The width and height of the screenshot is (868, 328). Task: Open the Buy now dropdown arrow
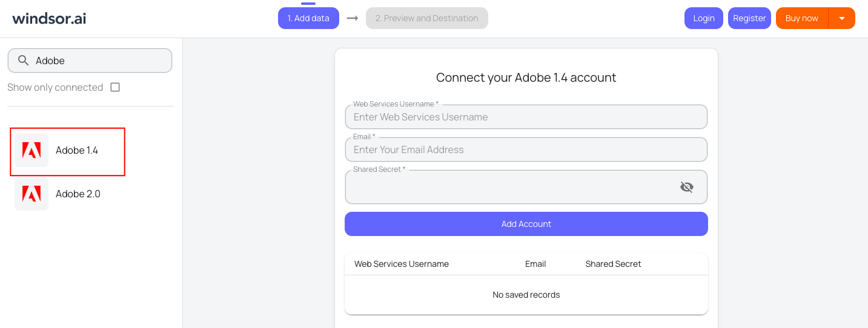841,18
